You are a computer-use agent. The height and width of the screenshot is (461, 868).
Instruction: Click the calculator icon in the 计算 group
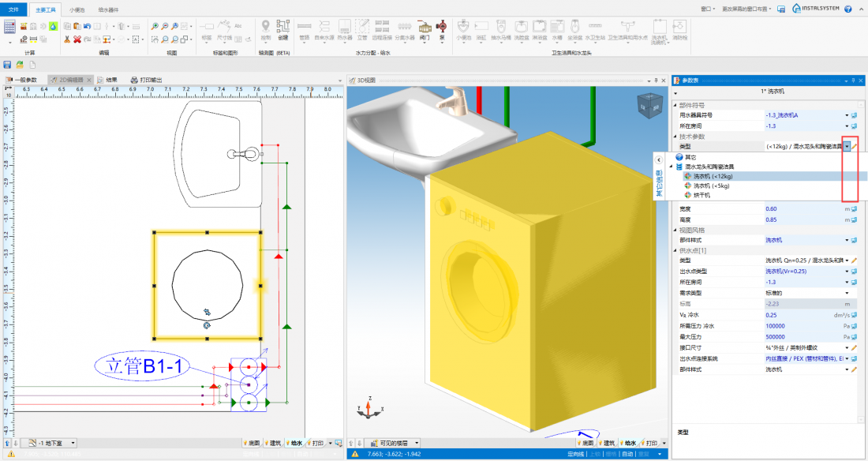pos(10,26)
